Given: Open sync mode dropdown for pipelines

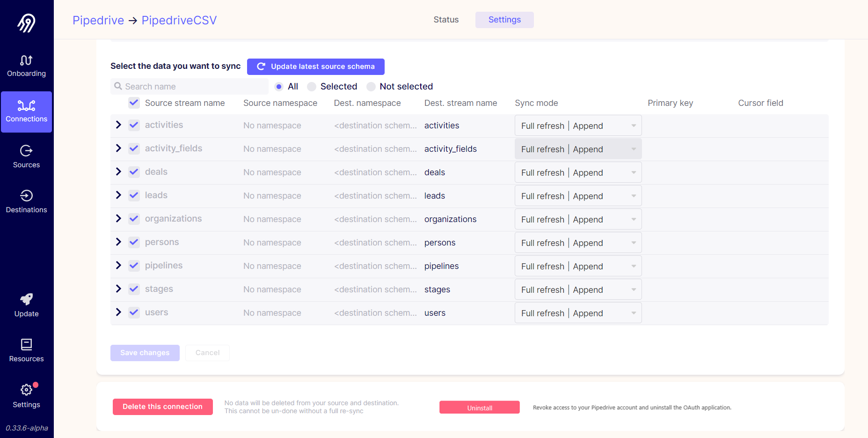Looking at the screenshot, I should (578, 266).
